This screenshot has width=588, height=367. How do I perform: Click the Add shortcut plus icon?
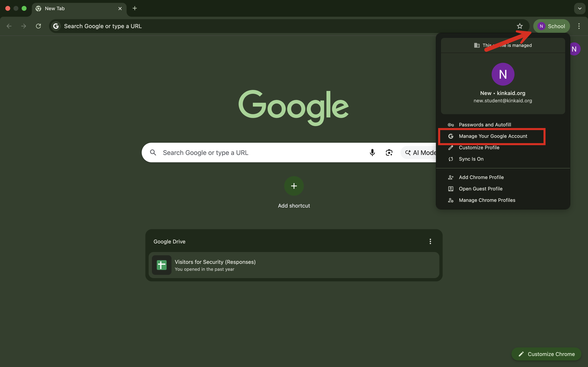294,186
